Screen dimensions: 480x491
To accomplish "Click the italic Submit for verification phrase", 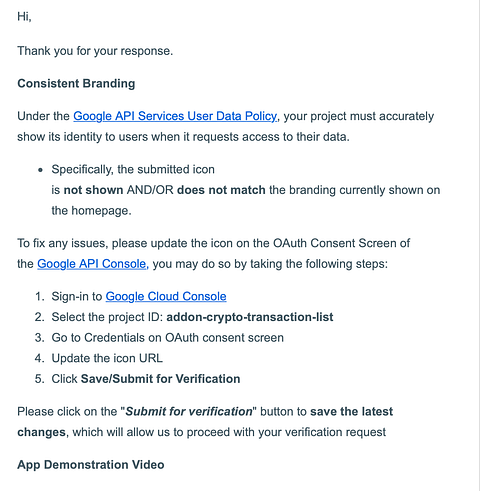I will [x=189, y=411].
